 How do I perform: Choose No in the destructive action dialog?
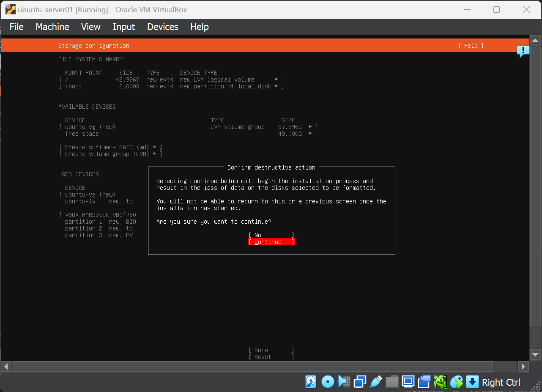coord(271,235)
